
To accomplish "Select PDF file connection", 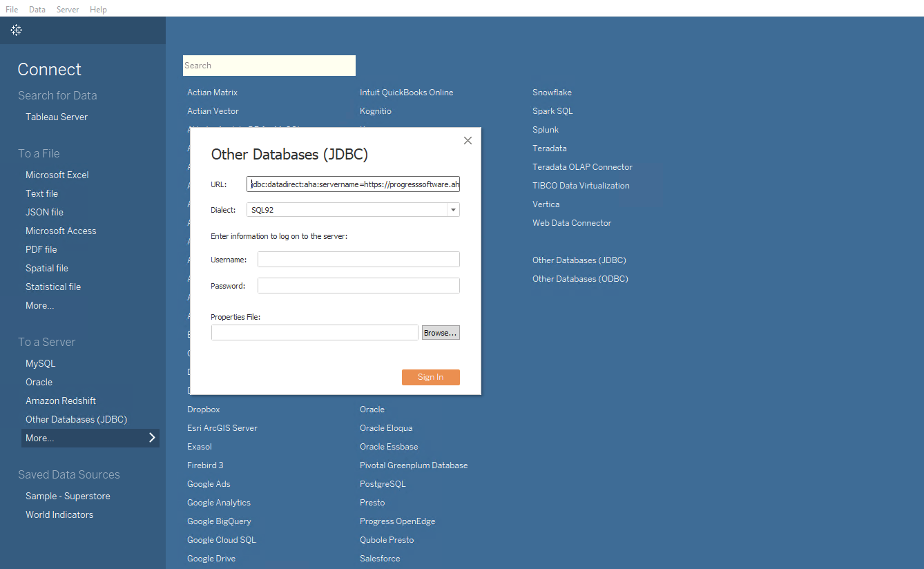I will [x=41, y=249].
